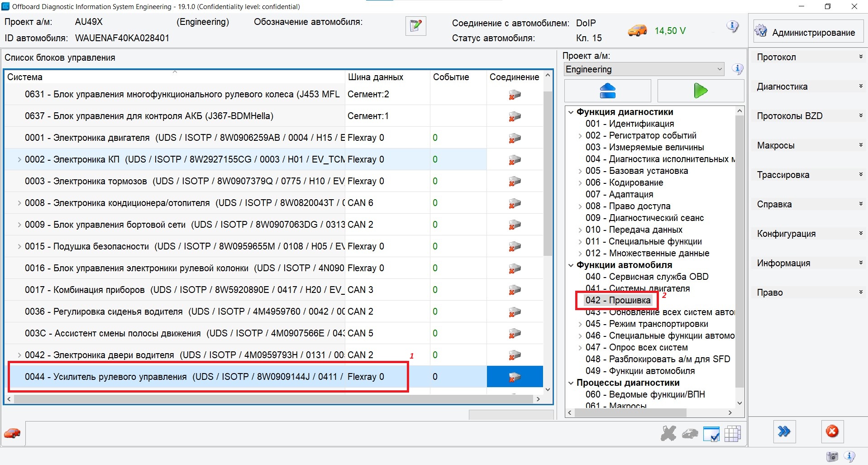The image size is (868, 465).
Task: Click the Администрирование button
Action: (808, 32)
